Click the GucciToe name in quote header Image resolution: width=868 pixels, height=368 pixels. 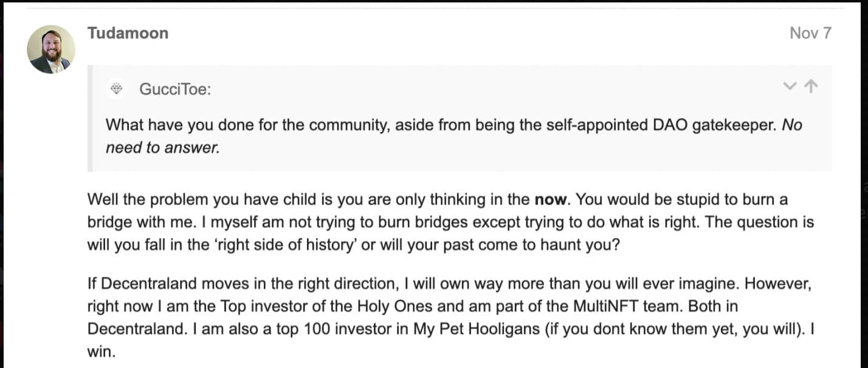(x=175, y=89)
